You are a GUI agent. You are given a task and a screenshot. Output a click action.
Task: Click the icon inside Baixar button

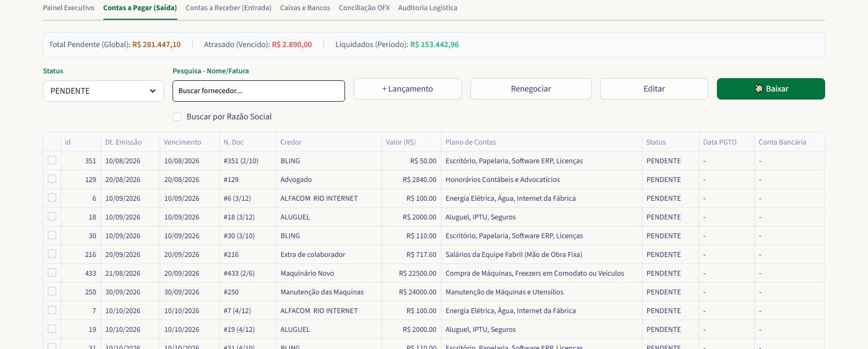(759, 89)
